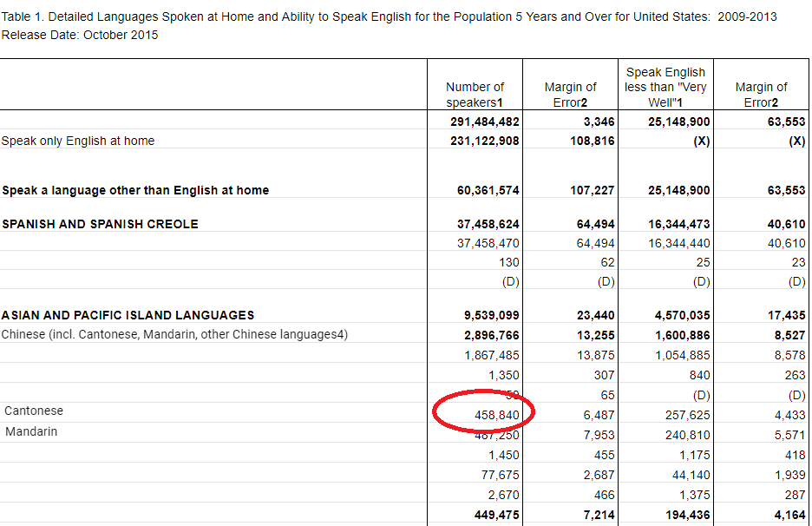
Task: Select the cell 1,600,886
Action: [x=682, y=335]
